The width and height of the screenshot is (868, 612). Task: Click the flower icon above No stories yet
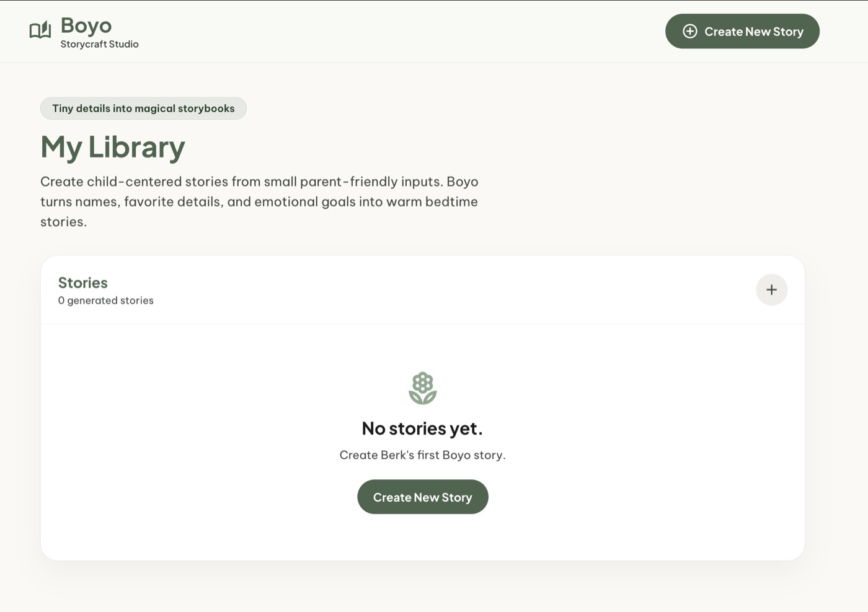click(423, 388)
